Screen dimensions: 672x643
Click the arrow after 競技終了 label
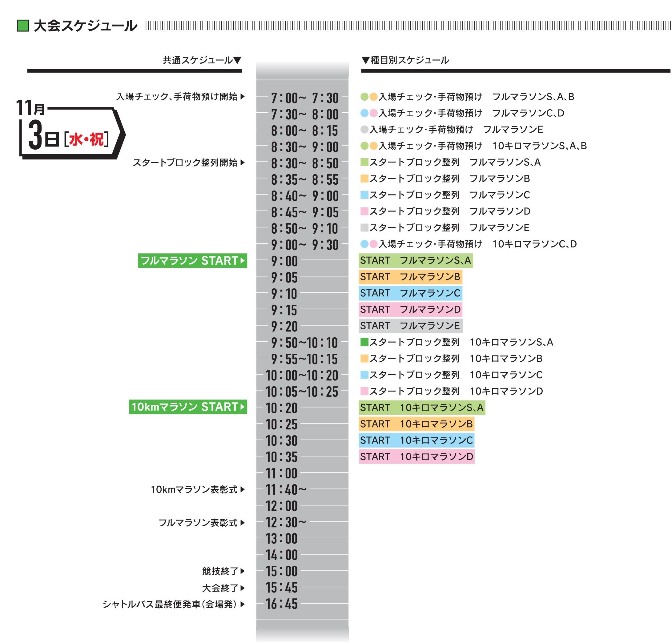tap(242, 571)
